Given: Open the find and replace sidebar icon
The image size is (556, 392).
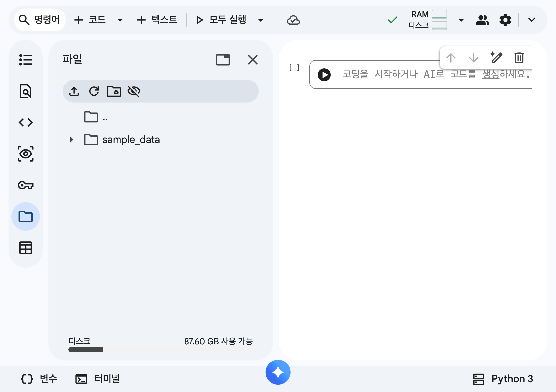Looking at the screenshot, I should tap(26, 91).
